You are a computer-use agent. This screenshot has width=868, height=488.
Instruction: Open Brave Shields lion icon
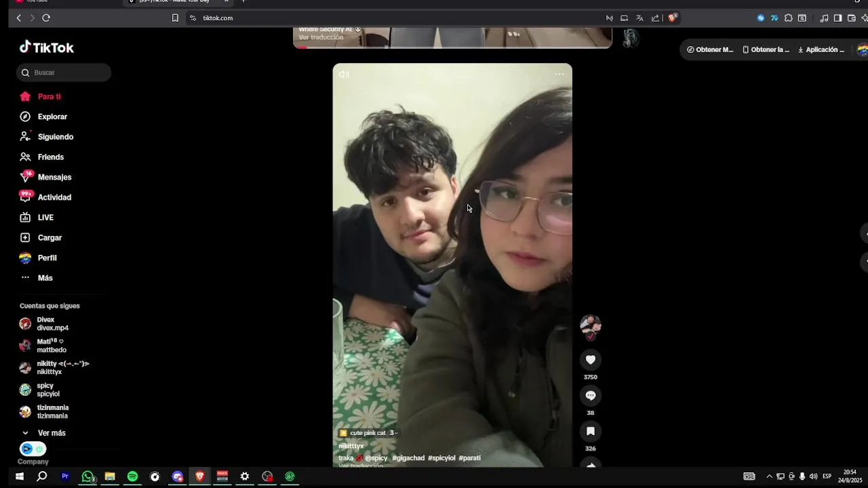pos(672,18)
